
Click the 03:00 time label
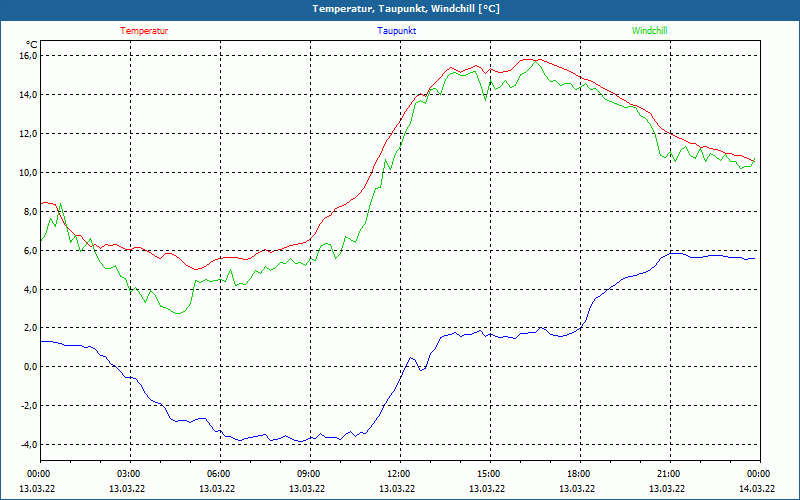click(x=131, y=473)
